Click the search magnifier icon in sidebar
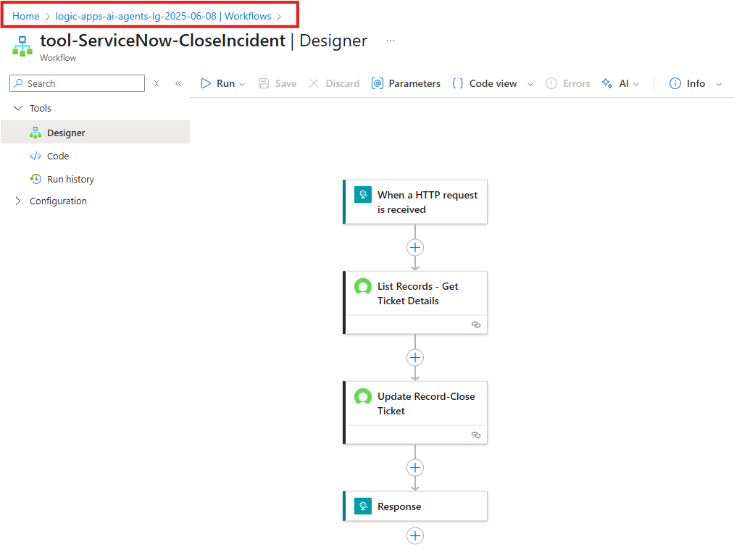This screenshot has height=560, width=734. point(18,83)
